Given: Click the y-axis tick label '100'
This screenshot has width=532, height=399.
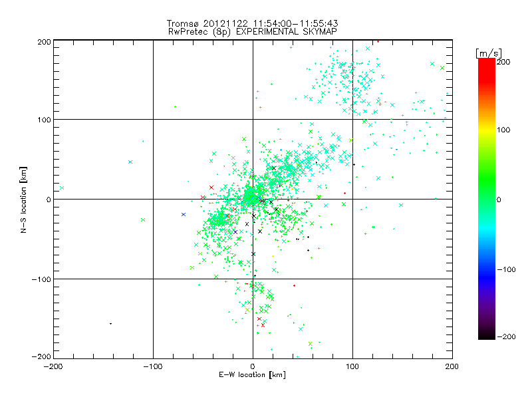Looking at the screenshot, I should click(44, 120).
